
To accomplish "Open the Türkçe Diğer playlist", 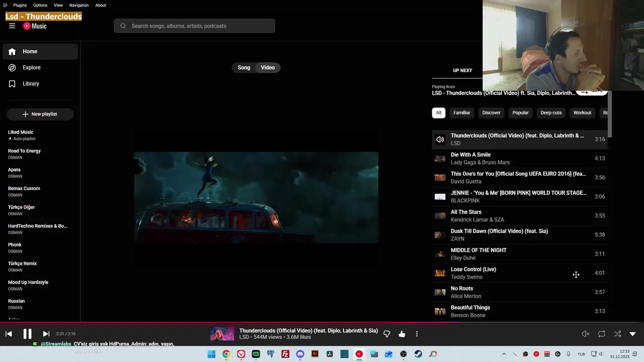I will (x=40, y=210).
